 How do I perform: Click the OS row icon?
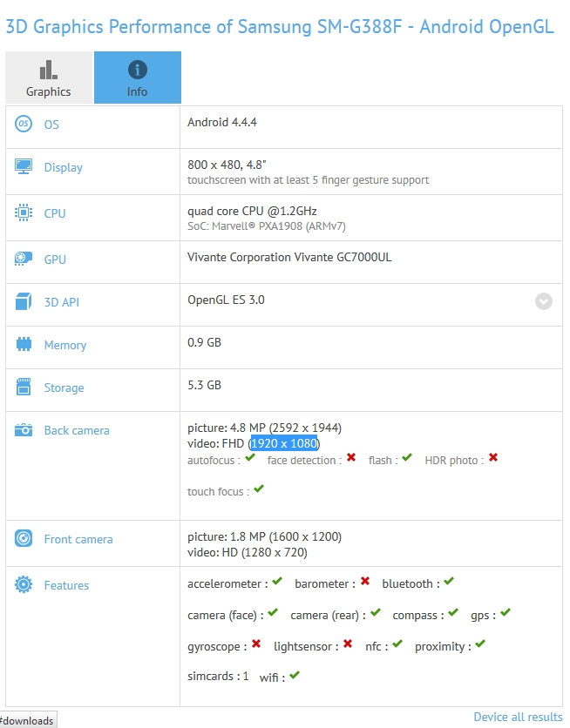point(24,125)
